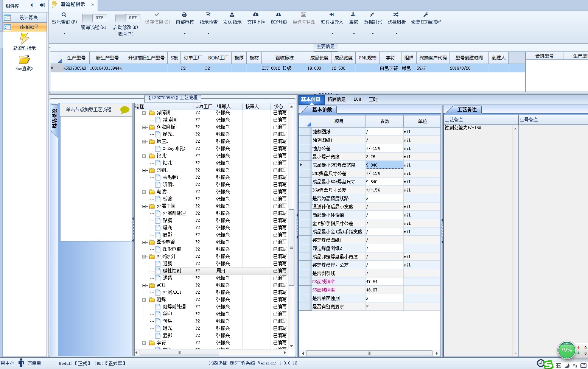Select the 新流程指示 document tab
The width and height of the screenshot is (588, 369).
pyautogui.click(x=73, y=5)
